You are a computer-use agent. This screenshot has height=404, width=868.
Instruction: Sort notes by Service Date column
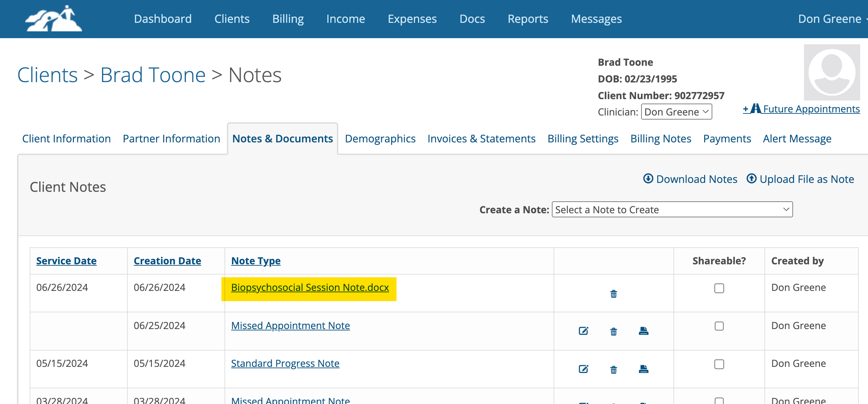click(66, 261)
